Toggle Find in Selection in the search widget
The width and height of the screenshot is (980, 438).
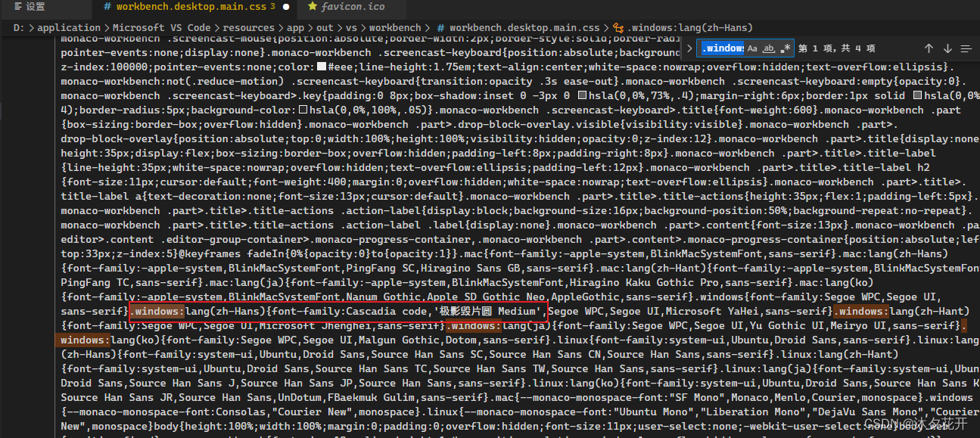click(x=967, y=48)
